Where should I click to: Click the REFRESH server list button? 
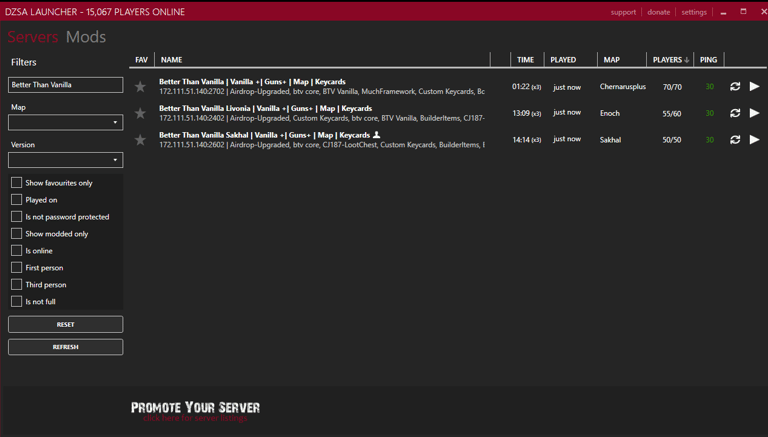[66, 347]
